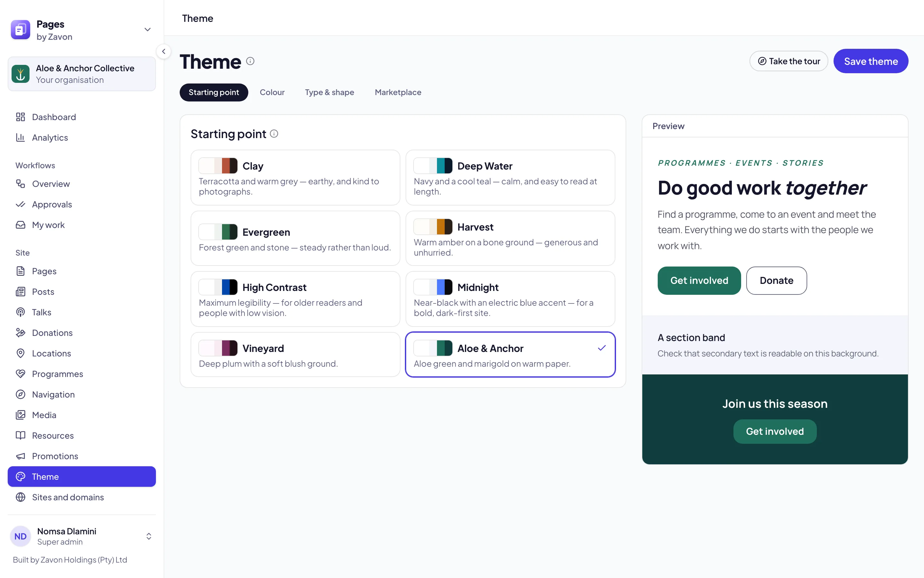Click the info icon next to Theme heading
The image size is (924, 578).
click(x=250, y=61)
